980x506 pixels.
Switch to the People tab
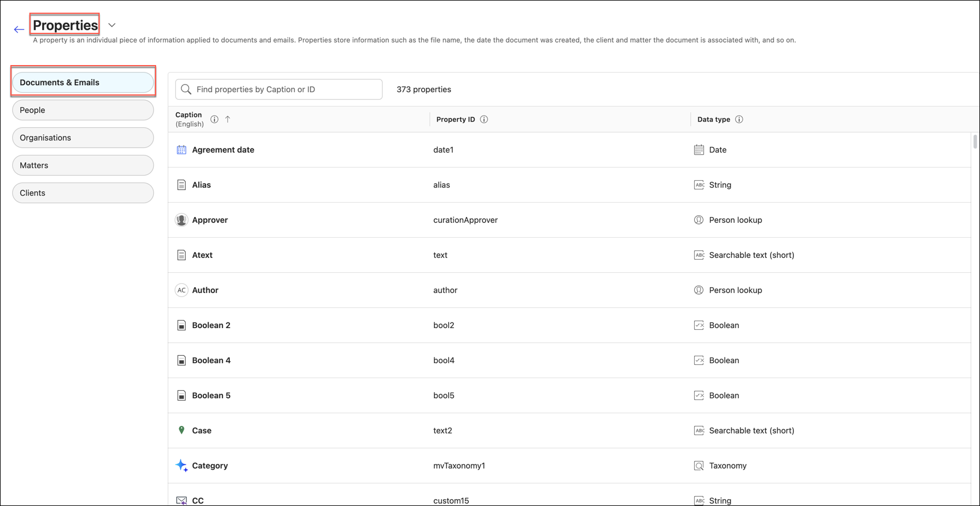tap(83, 110)
